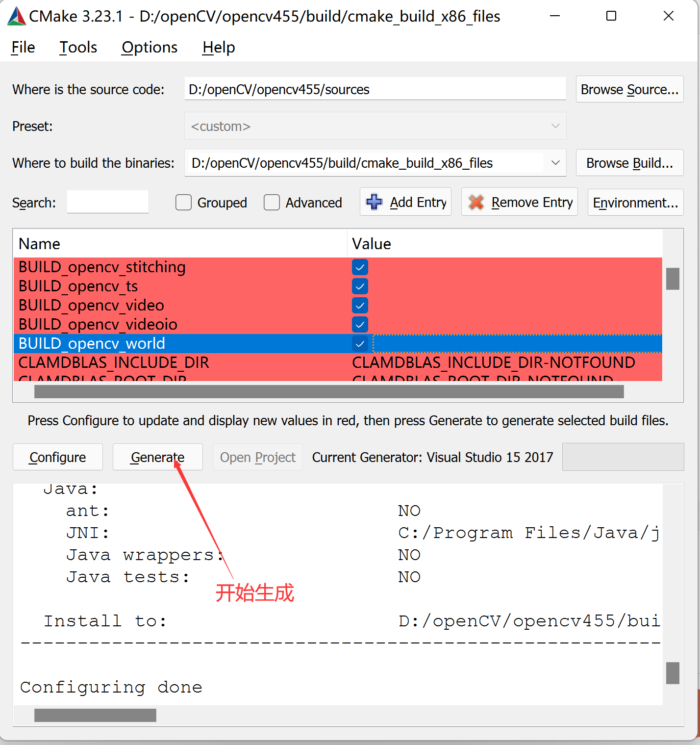Toggle the BUILD_opencv_video checkbox

(x=360, y=306)
